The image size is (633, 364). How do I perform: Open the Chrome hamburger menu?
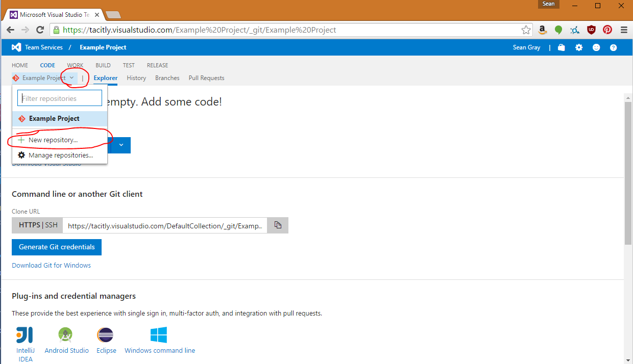pyautogui.click(x=623, y=30)
